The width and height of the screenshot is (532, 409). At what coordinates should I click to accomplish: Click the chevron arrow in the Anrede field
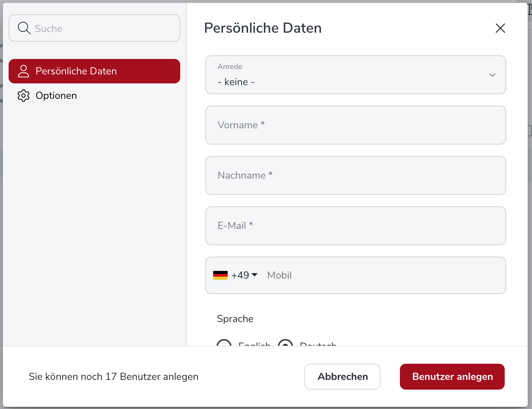(x=492, y=75)
